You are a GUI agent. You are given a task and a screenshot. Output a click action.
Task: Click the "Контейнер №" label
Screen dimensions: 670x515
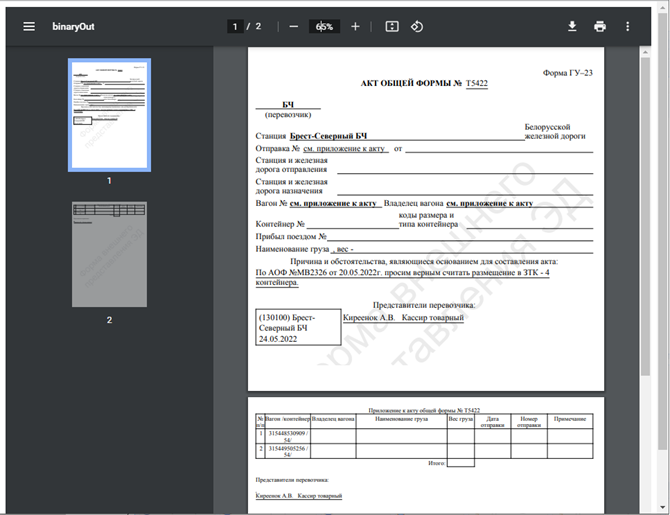[x=280, y=224]
